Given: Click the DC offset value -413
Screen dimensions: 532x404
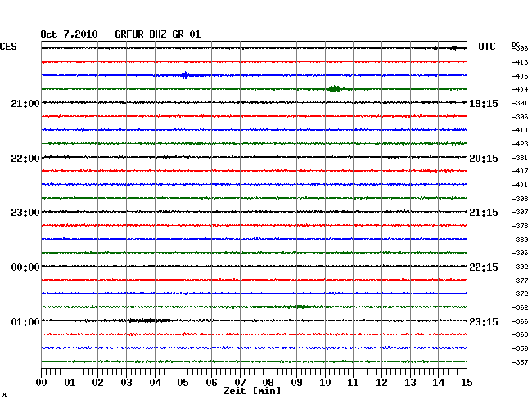Looking at the screenshot, I should (x=520, y=62).
